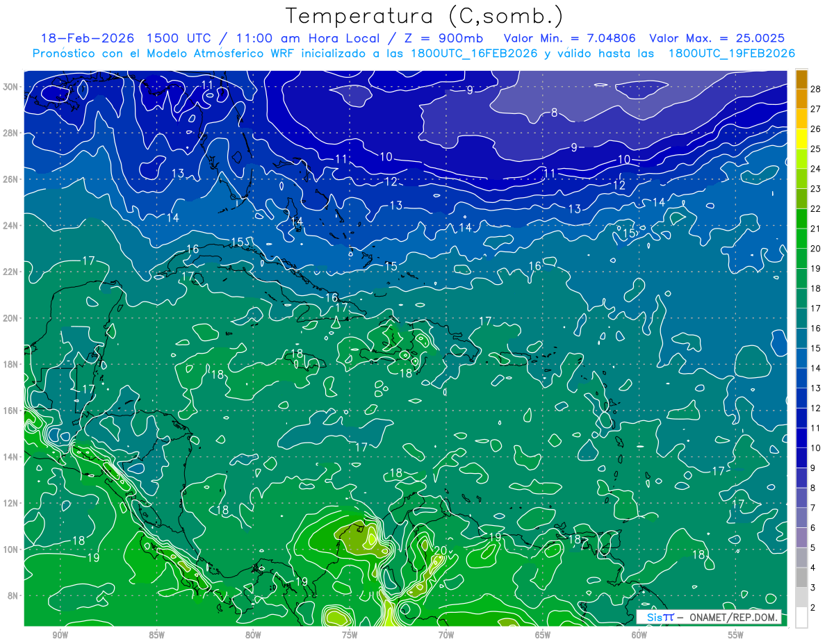
Task: Click the orange color bar segment between 27 and 28
Action: [801, 99]
